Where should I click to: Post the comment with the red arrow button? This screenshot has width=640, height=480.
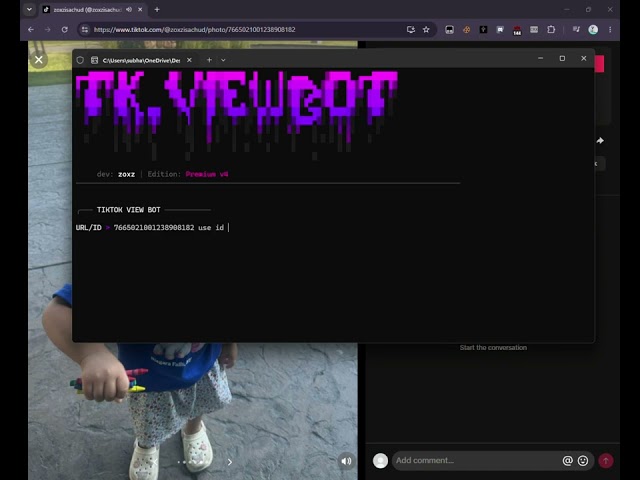(606, 460)
